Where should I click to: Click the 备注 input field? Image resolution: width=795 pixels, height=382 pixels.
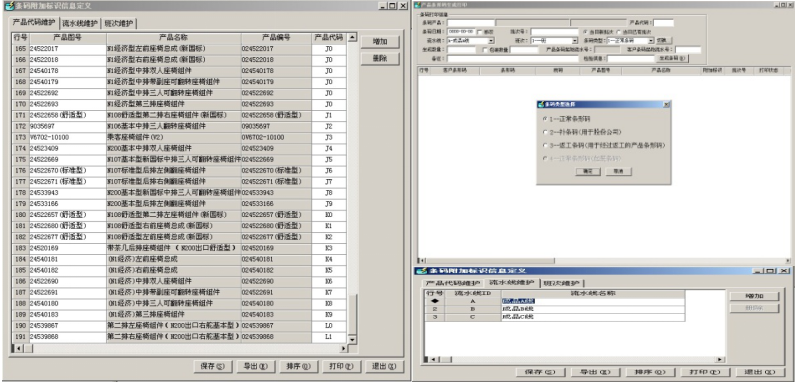coord(513,59)
